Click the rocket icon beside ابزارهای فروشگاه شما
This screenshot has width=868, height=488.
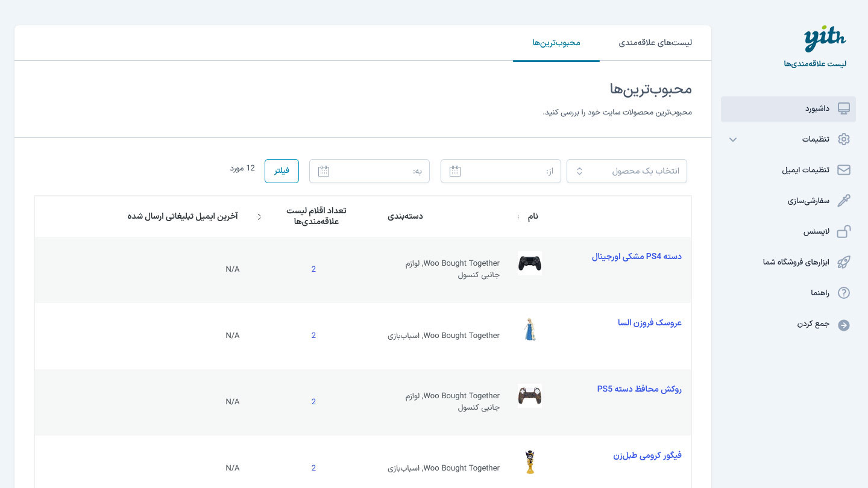844,262
